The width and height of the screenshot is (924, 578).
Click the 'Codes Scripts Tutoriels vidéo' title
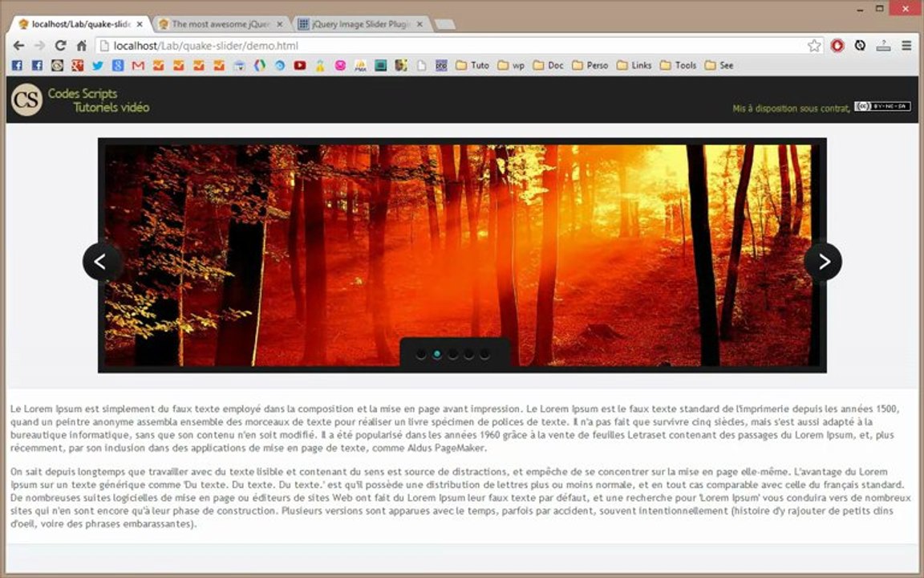pos(99,100)
